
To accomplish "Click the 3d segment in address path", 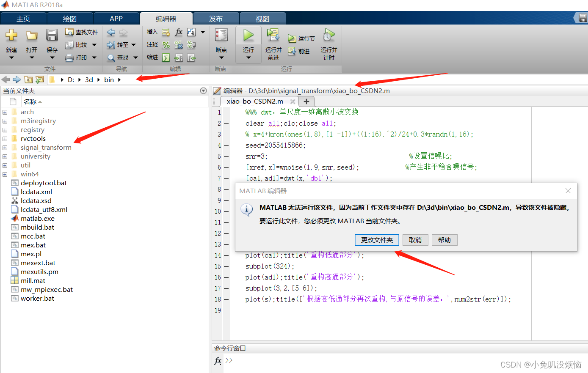I will pyautogui.click(x=89, y=80).
